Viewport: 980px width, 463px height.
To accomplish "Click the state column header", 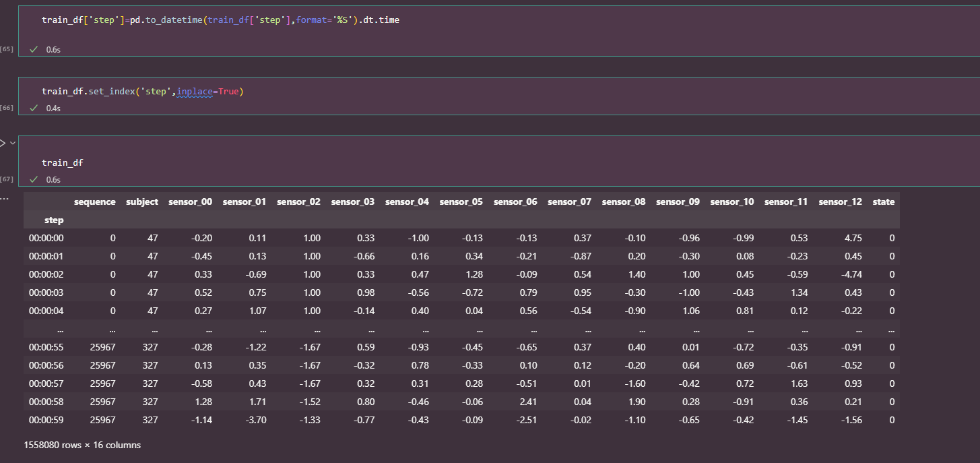I will (884, 202).
